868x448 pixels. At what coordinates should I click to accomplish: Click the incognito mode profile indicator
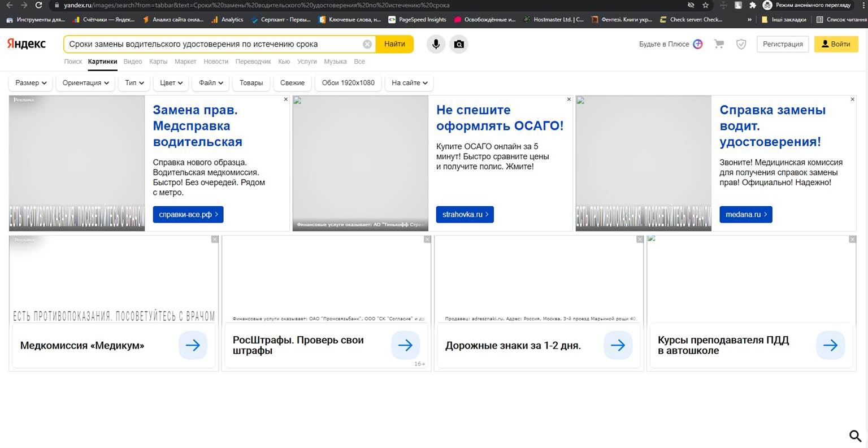point(806,5)
